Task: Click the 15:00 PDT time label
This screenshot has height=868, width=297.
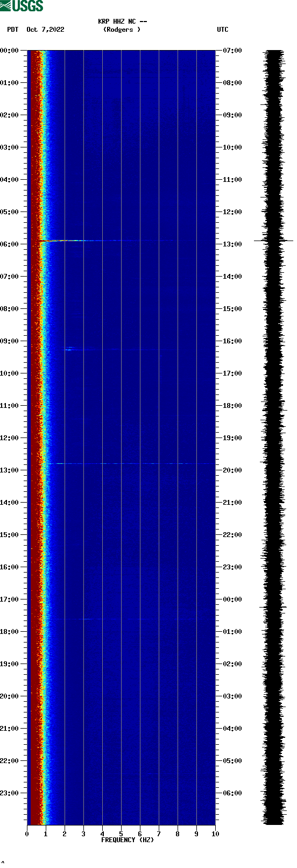Action: click(10, 535)
